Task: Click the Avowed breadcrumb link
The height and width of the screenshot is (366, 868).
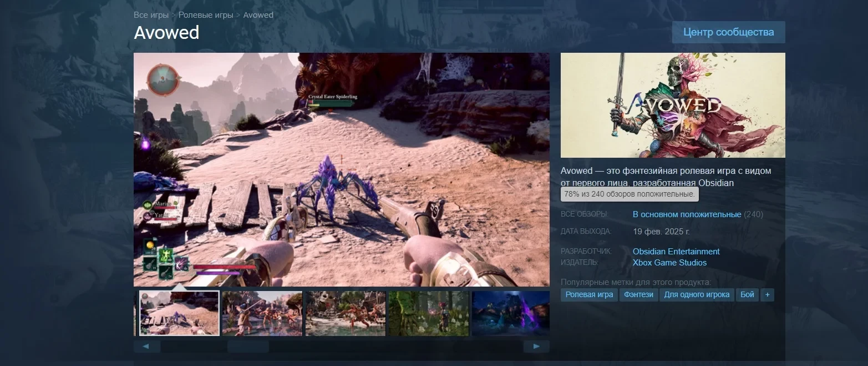Action: pos(258,15)
